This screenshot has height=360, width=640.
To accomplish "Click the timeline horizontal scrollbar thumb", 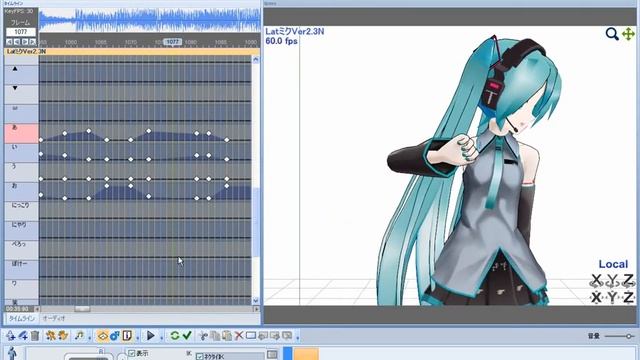I will click(82, 309).
